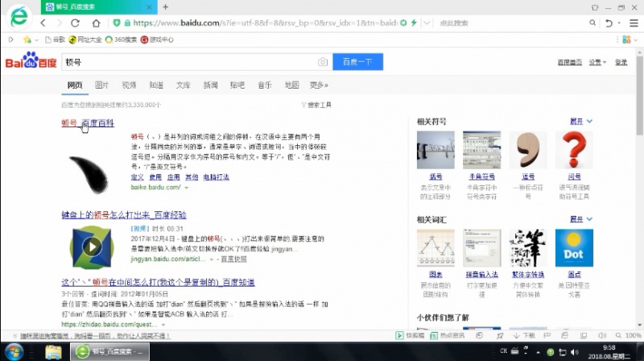Open the 设置 dropdown on Baidu

coord(597,62)
